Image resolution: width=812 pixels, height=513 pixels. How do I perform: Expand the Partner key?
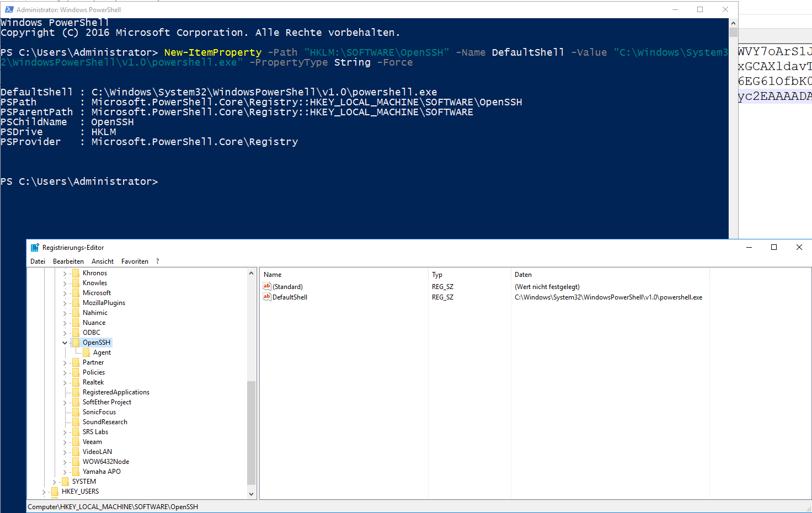[x=65, y=363]
